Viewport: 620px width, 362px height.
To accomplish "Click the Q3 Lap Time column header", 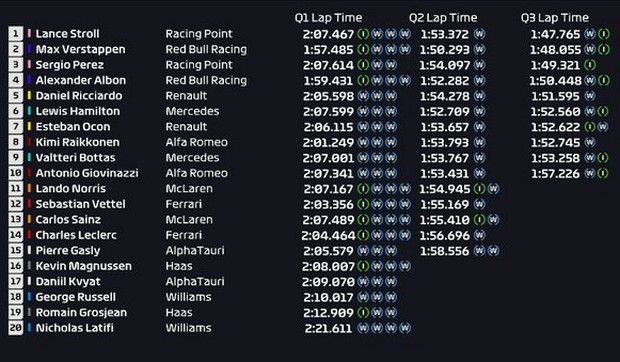I will coord(555,18).
